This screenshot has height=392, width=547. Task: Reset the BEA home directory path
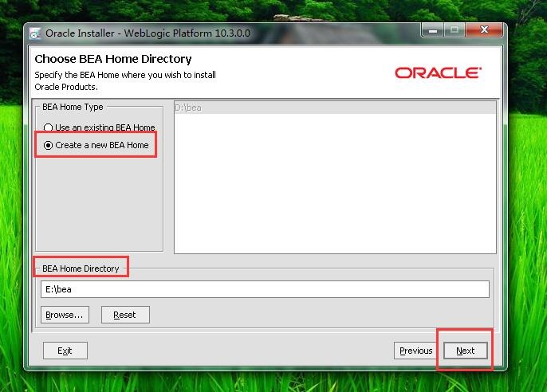pos(125,315)
